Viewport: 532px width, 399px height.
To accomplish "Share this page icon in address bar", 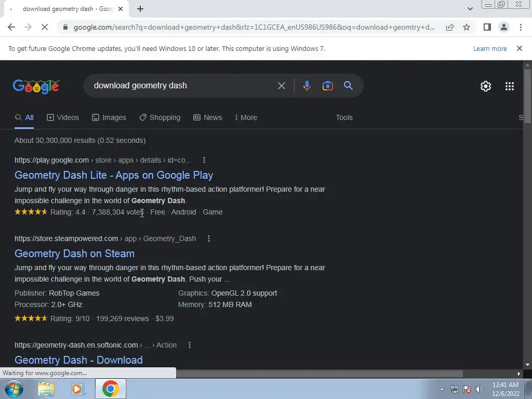I will 450,27.
